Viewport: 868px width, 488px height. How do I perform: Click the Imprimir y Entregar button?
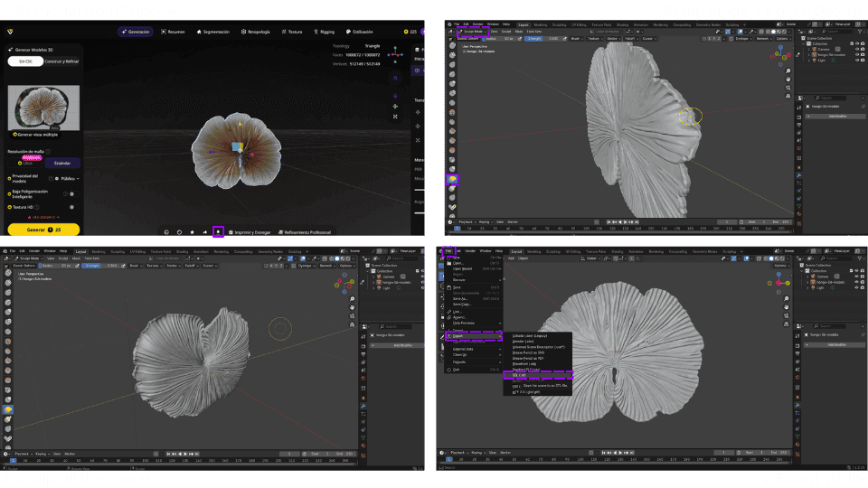pyautogui.click(x=249, y=231)
